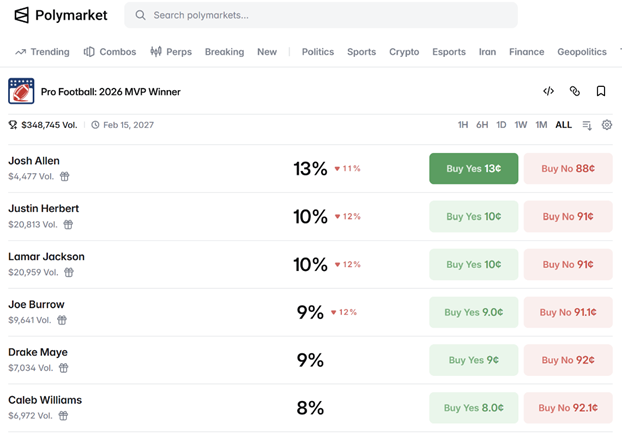The image size is (622, 436).
Task: Click Buy Yes 10¢ for Lamar Jackson
Action: pyautogui.click(x=474, y=265)
